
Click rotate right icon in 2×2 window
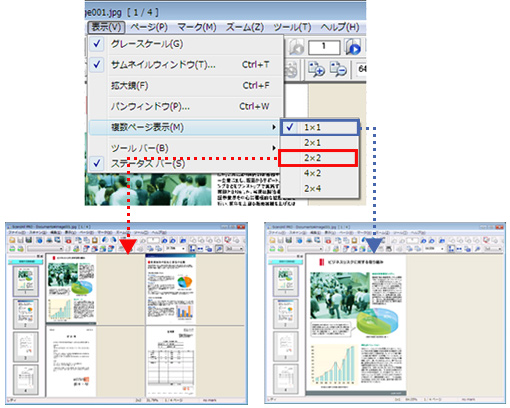click(x=114, y=240)
